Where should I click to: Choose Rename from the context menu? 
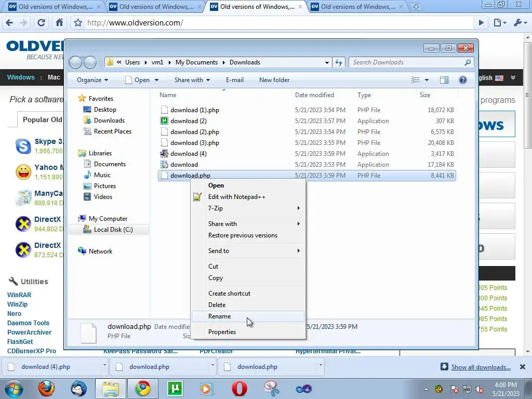pyautogui.click(x=248, y=316)
